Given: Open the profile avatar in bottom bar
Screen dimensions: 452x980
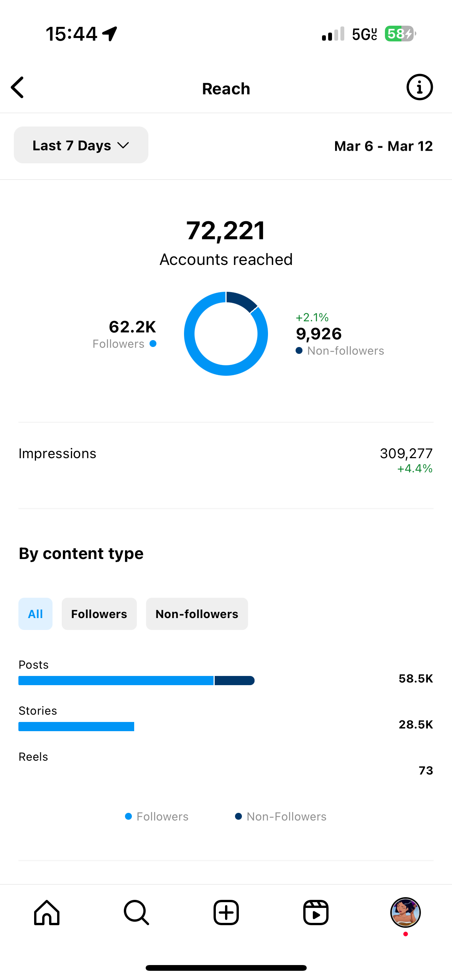Looking at the screenshot, I should click(406, 913).
